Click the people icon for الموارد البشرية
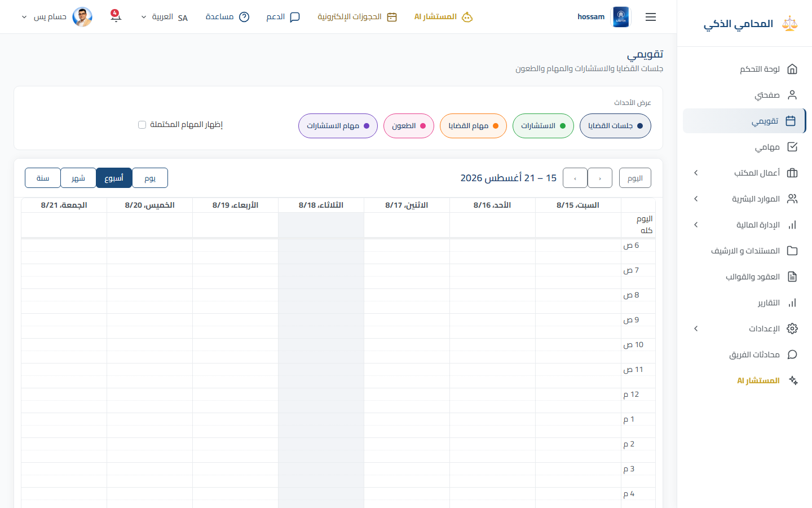Image resolution: width=812 pixels, height=508 pixels. tap(792, 199)
